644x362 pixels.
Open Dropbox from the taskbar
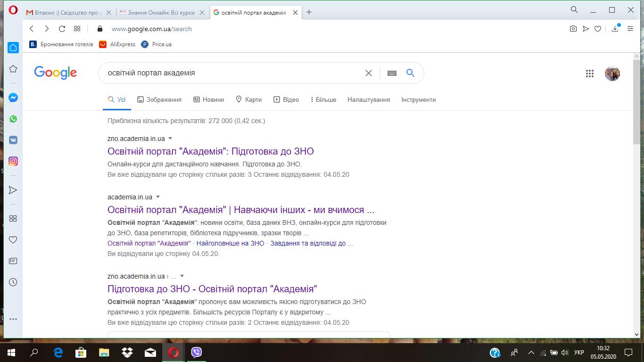tap(127, 352)
